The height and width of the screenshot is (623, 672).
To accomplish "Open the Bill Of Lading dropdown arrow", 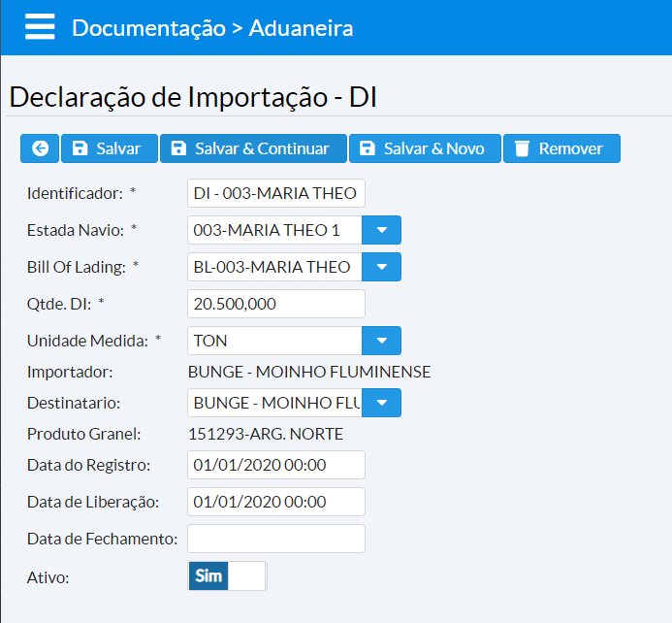I will click(x=381, y=267).
